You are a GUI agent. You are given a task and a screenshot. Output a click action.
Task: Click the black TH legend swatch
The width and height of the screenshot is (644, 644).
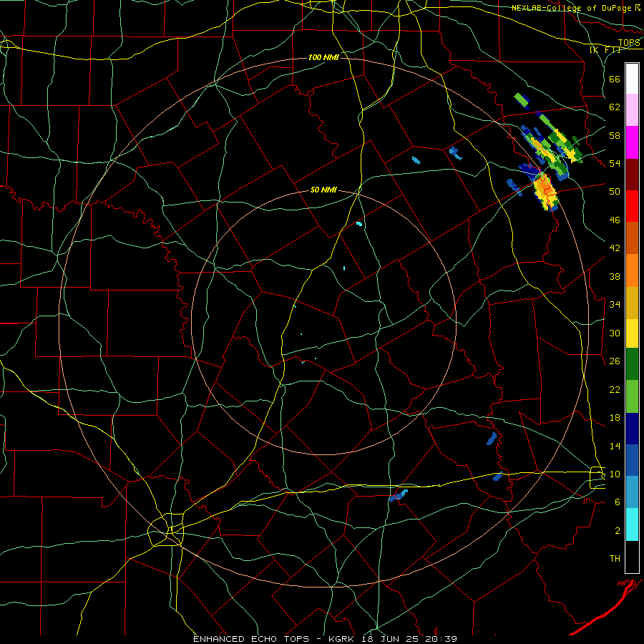pyautogui.click(x=632, y=557)
